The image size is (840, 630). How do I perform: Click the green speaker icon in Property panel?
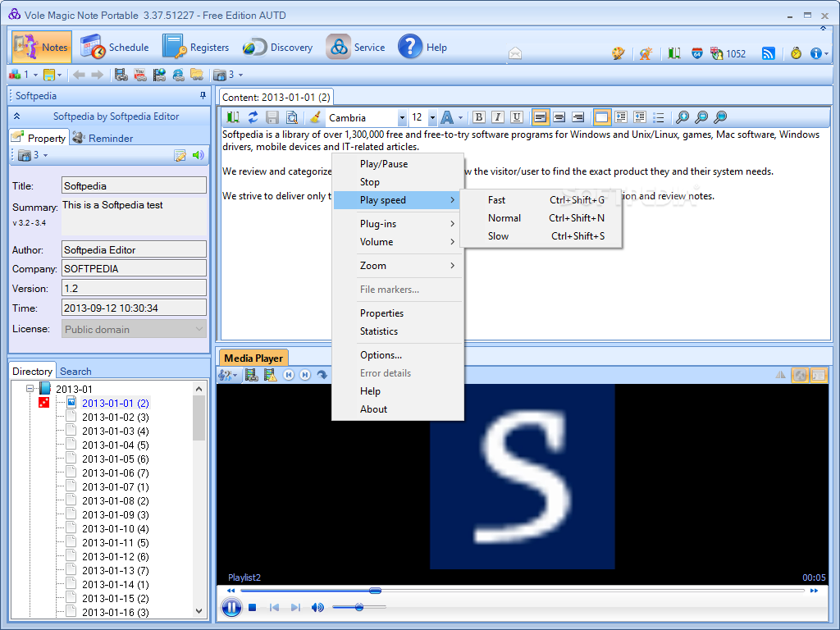[x=199, y=155]
